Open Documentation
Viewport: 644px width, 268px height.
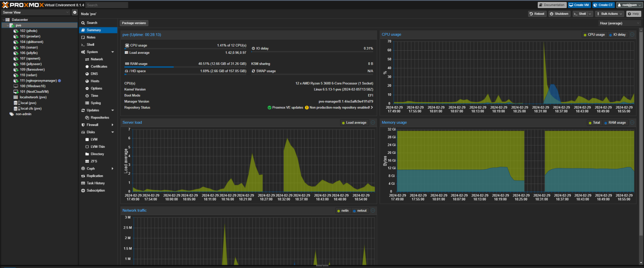click(552, 5)
